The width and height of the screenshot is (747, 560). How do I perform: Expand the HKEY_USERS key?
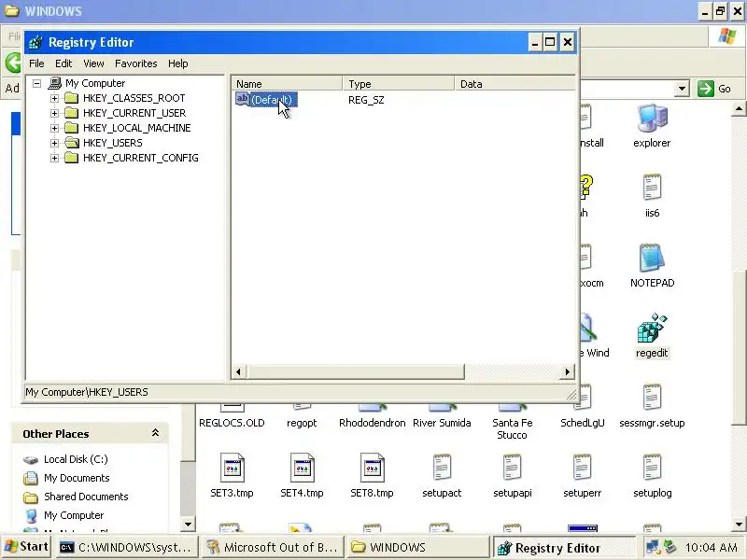(x=54, y=143)
